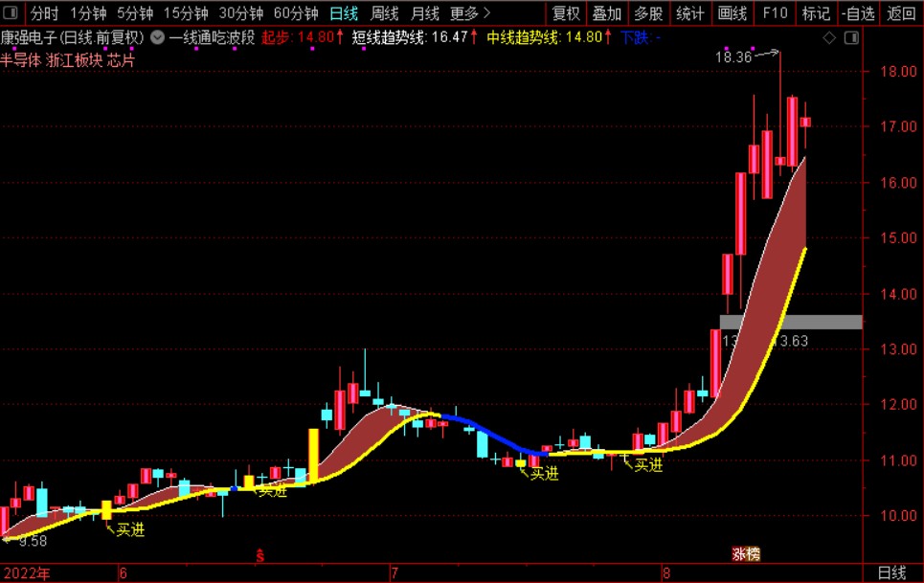Image resolution: width=924 pixels, height=583 pixels.
Task: Click stock name 康强电子(日线.前复权)
Action: tap(72, 37)
